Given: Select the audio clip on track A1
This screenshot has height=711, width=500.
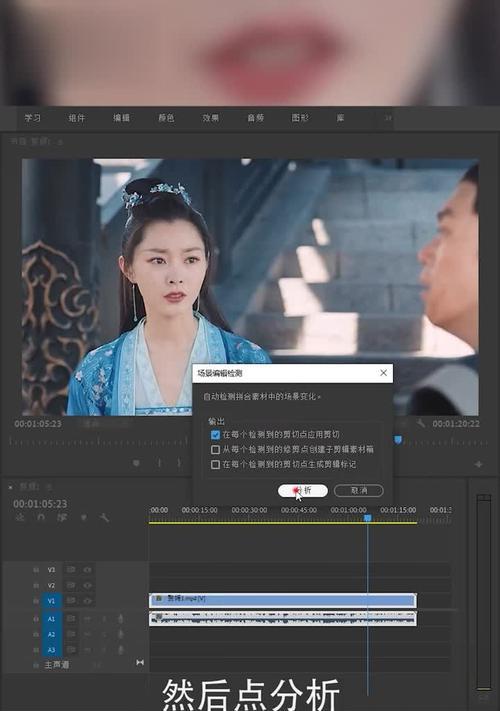Looking at the screenshot, I should 282,618.
